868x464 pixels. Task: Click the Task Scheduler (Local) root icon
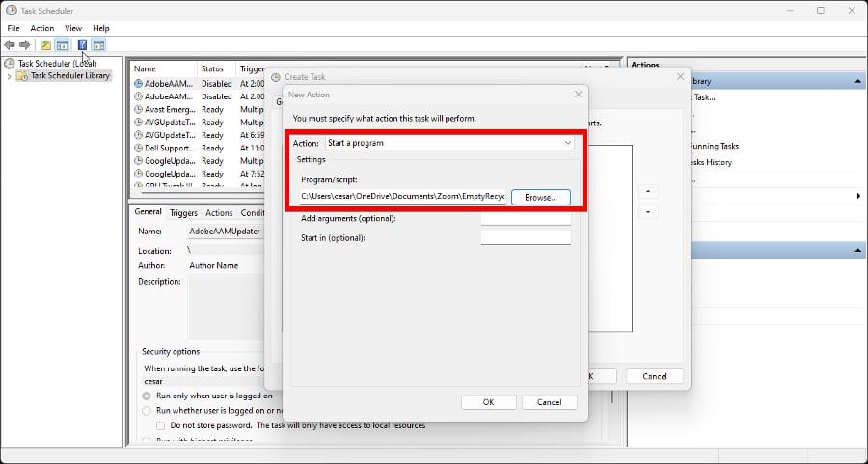coord(10,63)
